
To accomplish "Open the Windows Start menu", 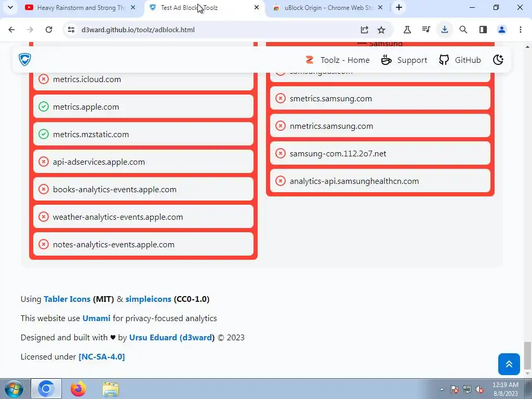I will (14, 389).
